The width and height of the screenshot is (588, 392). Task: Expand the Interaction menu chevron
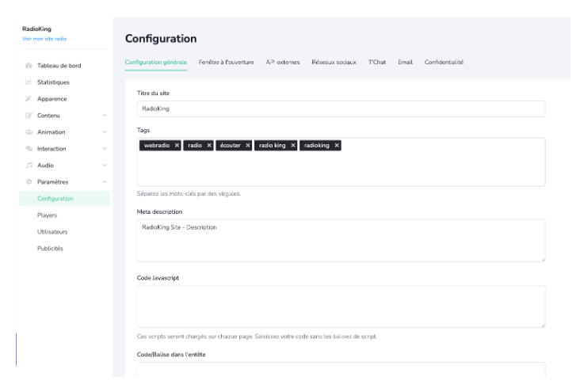[105, 149]
